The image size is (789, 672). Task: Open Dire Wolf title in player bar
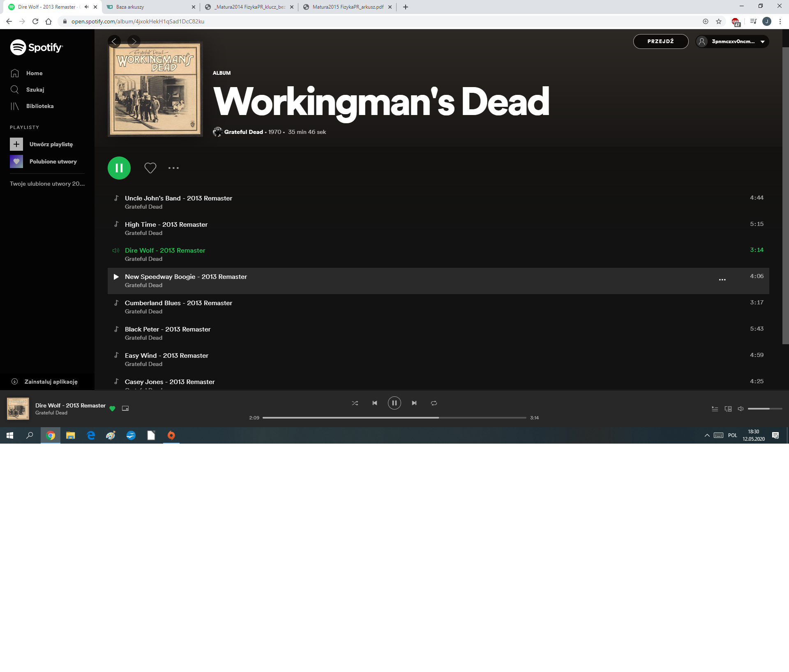pos(70,405)
